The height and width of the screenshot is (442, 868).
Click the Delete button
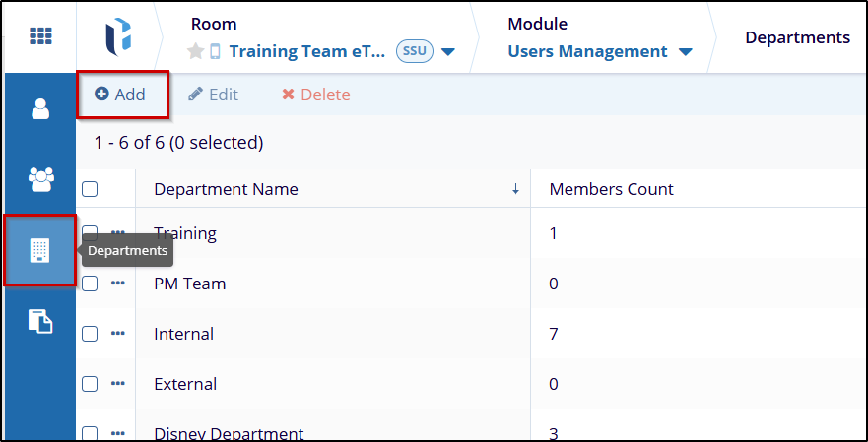click(x=316, y=95)
